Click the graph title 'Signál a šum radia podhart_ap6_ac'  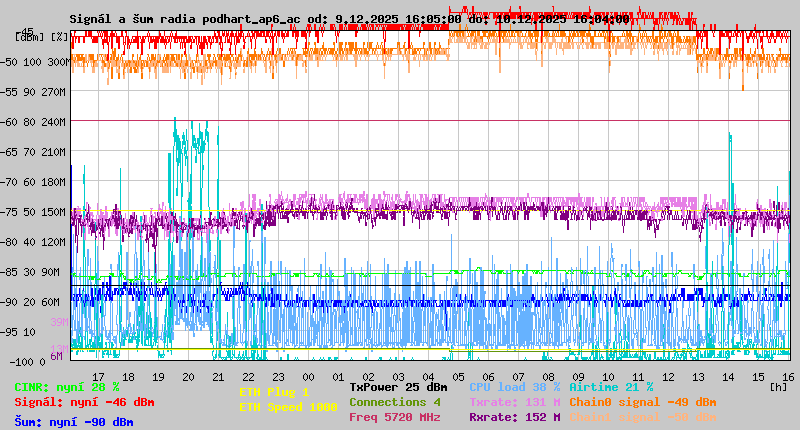click(185, 19)
